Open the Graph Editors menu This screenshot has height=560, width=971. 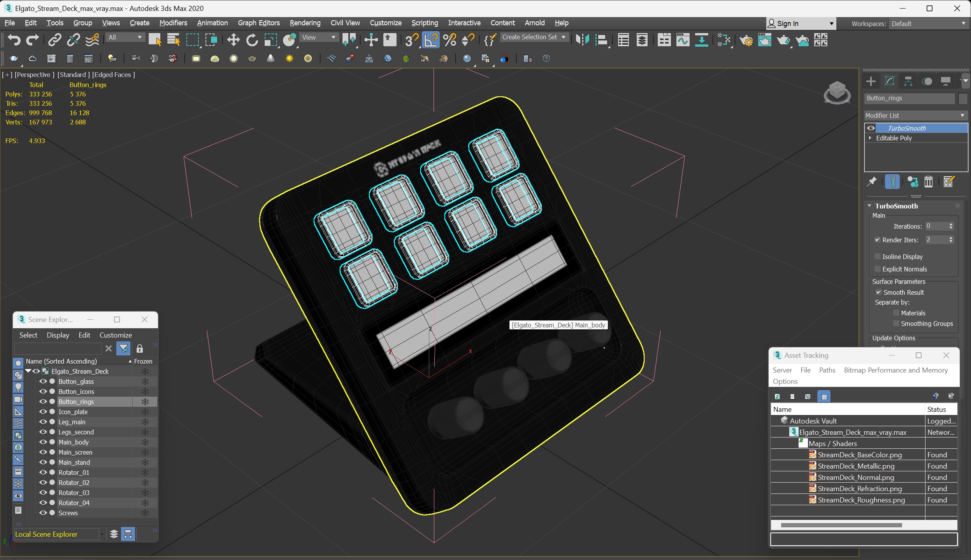pos(259,23)
